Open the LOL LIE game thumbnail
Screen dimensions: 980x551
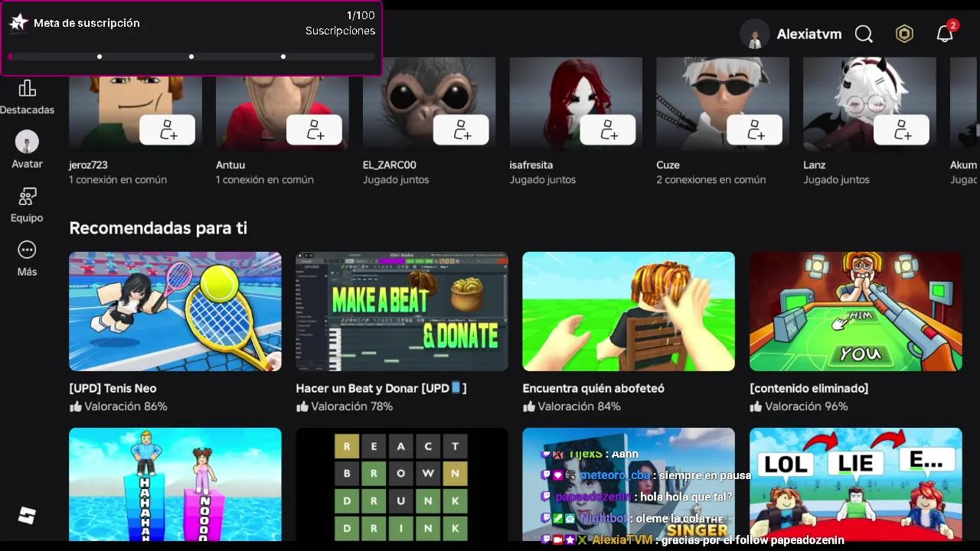pyautogui.click(x=856, y=484)
